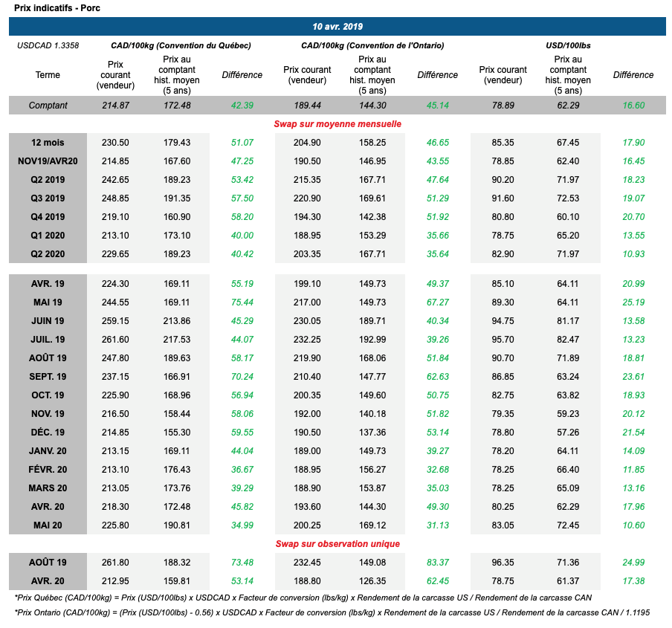This screenshot has width=672, height=628.
Task: Click the "NOV19/AVR20" term row label
Action: tap(48, 161)
